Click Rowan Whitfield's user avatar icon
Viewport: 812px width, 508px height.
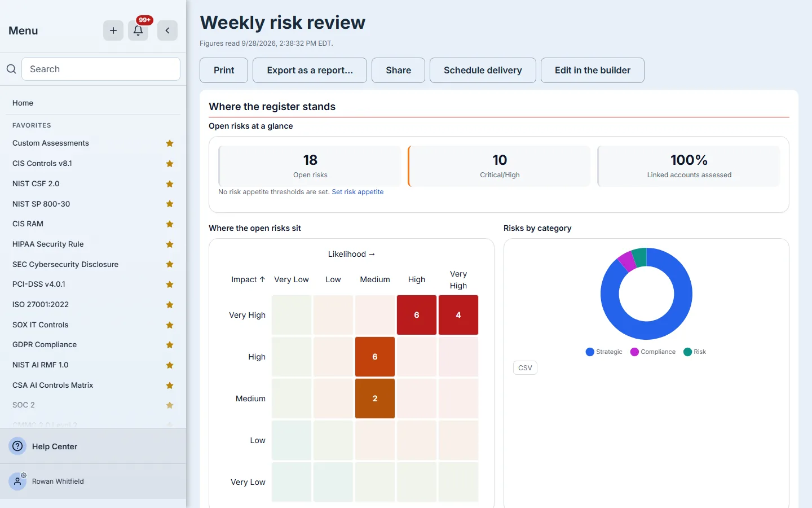coord(17,481)
